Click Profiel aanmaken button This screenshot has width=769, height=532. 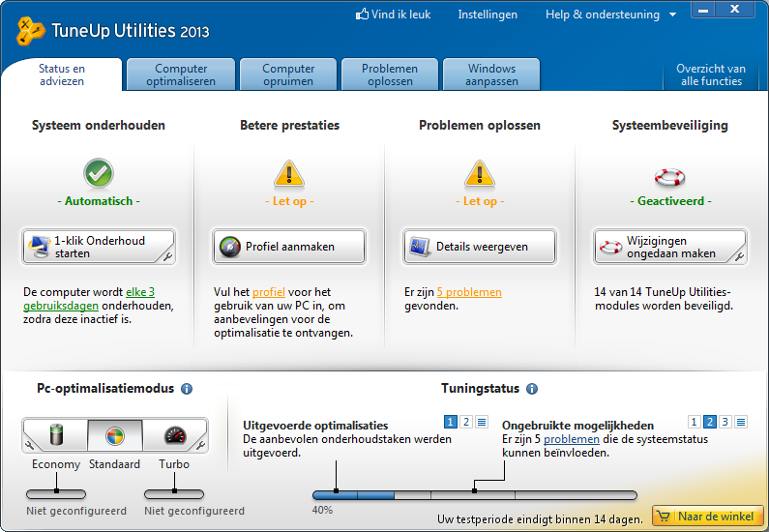pos(289,247)
